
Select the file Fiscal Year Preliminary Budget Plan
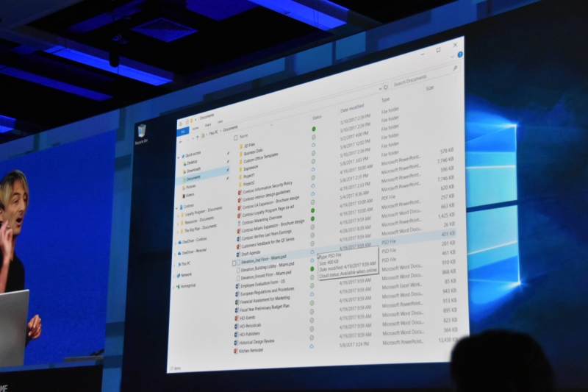pyautogui.click(x=265, y=308)
